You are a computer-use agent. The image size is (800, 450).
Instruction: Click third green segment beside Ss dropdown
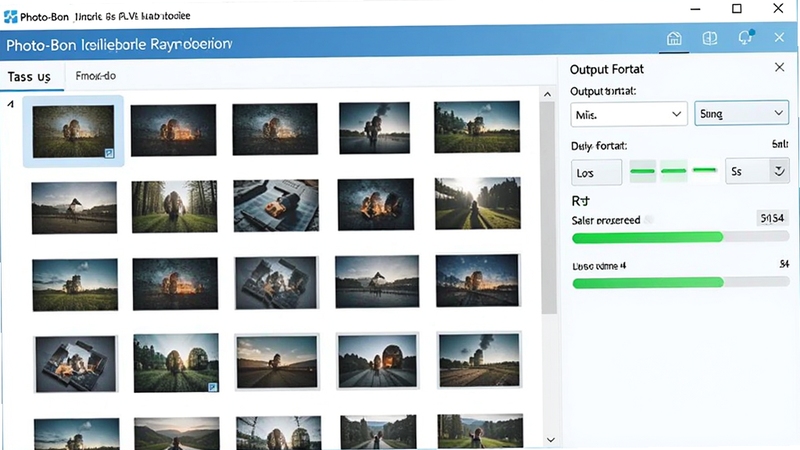pyautogui.click(x=705, y=170)
